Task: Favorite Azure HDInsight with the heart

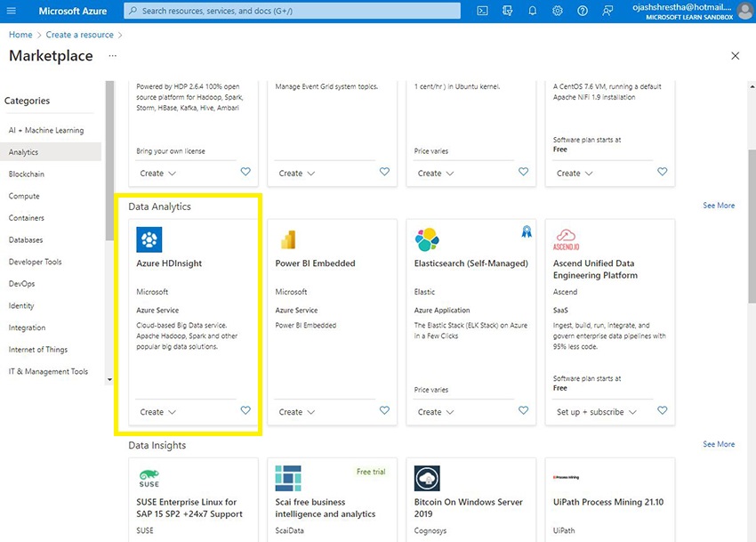Action: pyautogui.click(x=245, y=411)
